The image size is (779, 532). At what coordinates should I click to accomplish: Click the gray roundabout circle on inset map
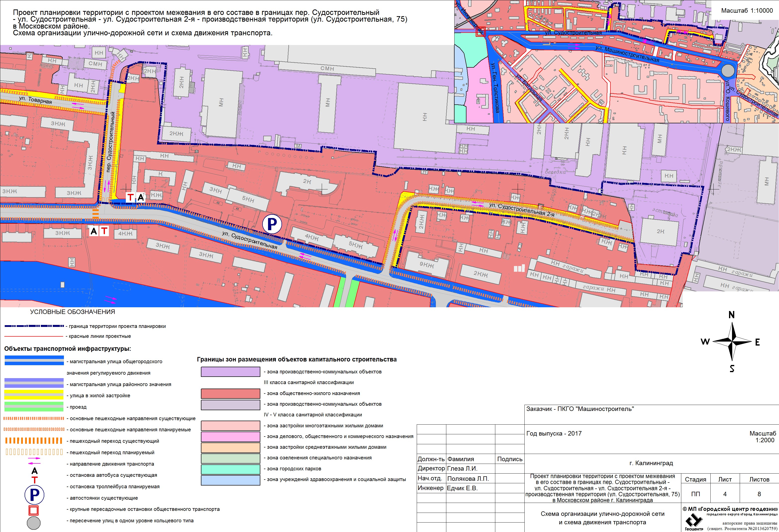tap(728, 71)
